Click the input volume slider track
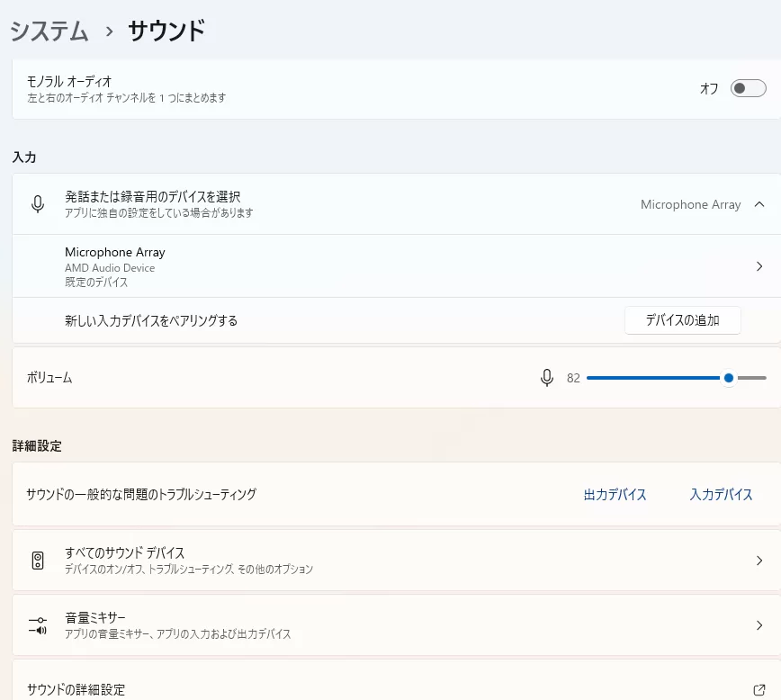781x700 pixels. (657, 378)
